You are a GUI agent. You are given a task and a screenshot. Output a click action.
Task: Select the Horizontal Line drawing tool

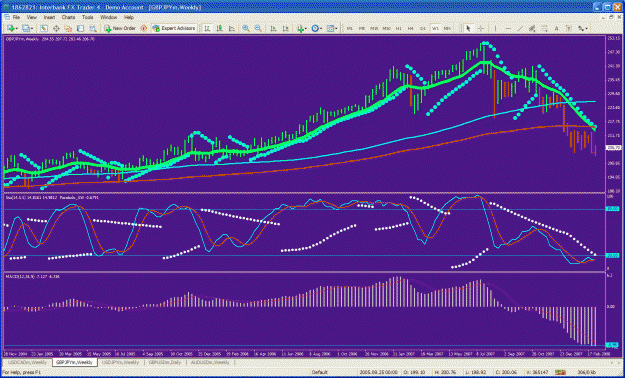click(508, 28)
